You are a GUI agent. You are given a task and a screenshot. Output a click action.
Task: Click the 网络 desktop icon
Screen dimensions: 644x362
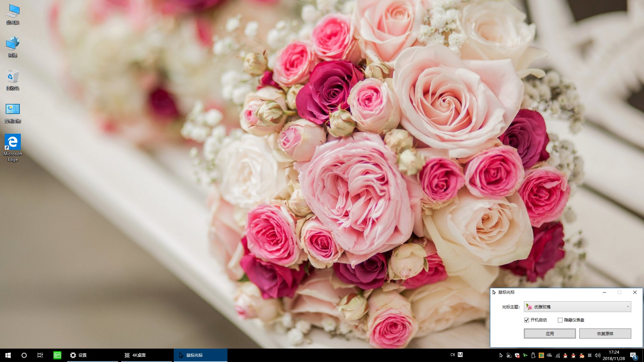point(13,47)
